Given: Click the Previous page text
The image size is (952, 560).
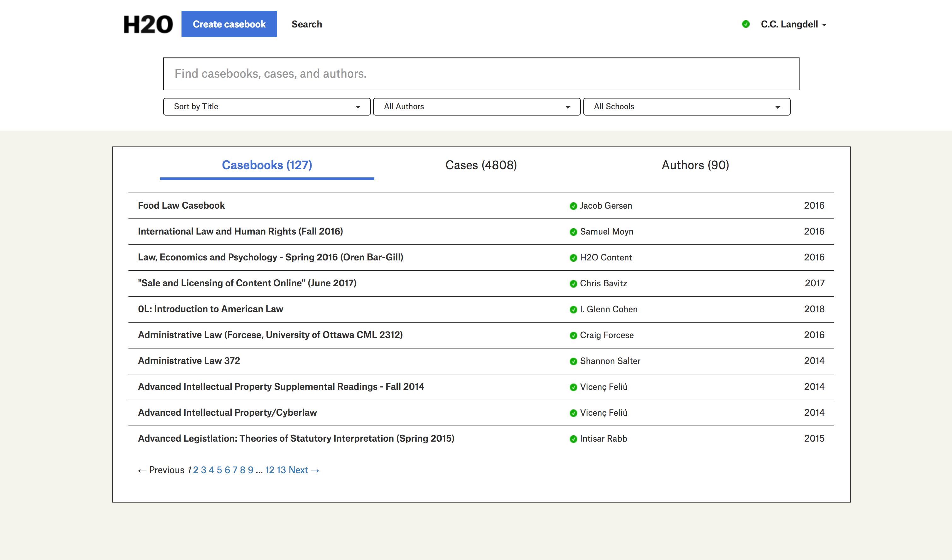Looking at the screenshot, I should (x=161, y=470).
